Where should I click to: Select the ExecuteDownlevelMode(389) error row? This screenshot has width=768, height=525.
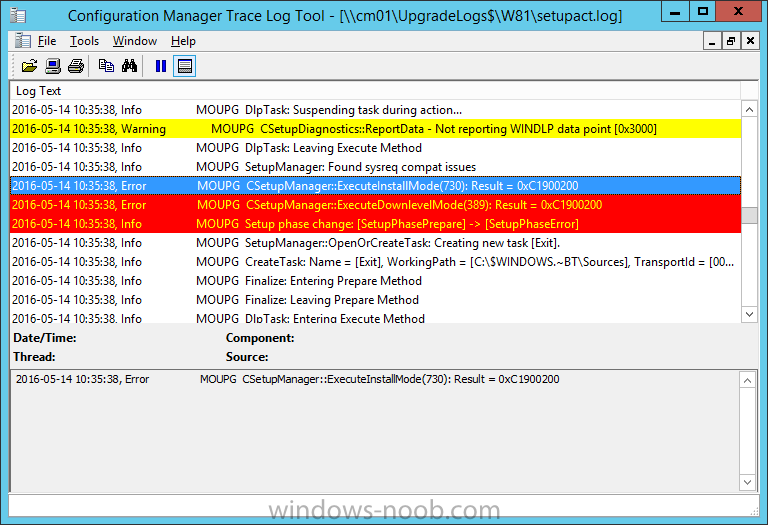coord(375,205)
